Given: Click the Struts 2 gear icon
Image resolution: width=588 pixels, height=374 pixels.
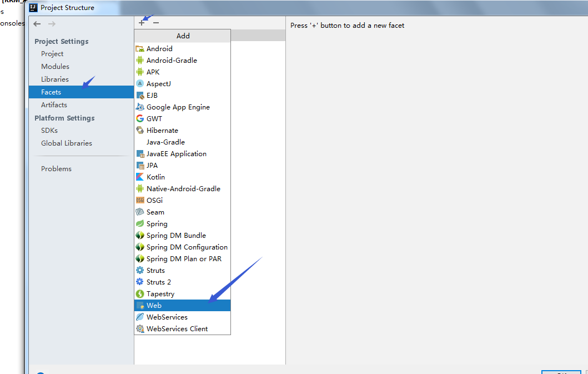Looking at the screenshot, I should tap(140, 282).
